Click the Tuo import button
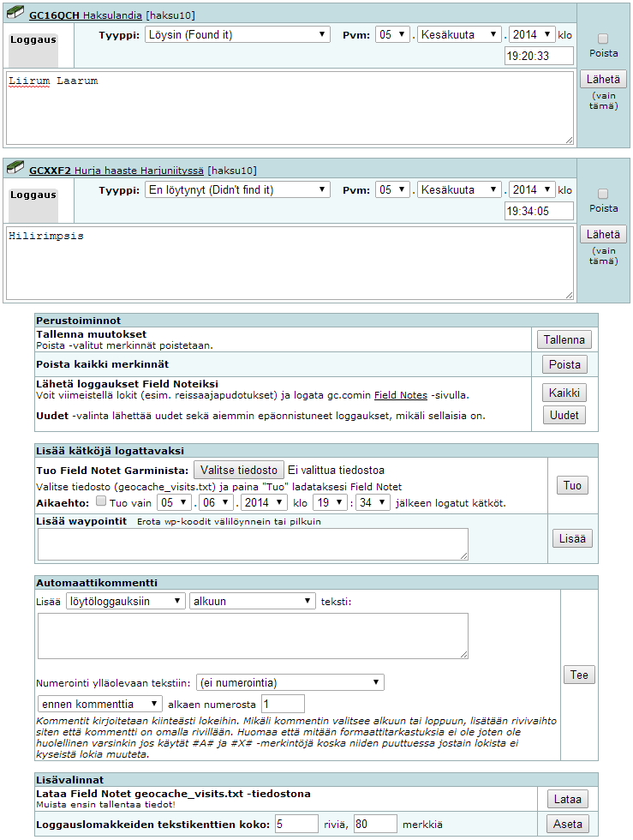 pyautogui.click(x=572, y=485)
